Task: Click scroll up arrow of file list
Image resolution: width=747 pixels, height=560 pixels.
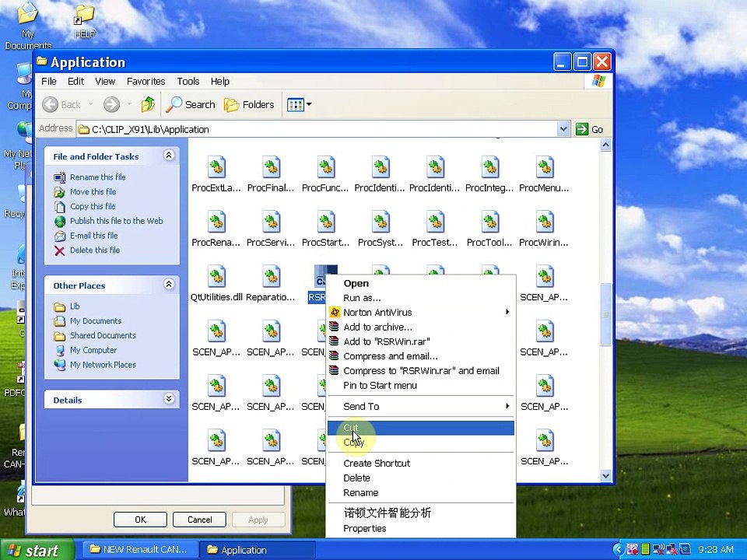Action: [x=605, y=145]
